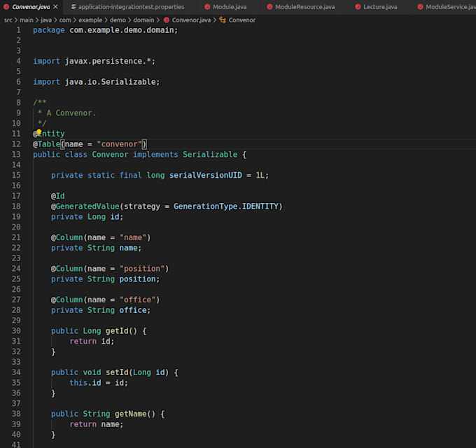
Task: Click the yellow lightbulb quick-fix icon
Action: 39,132
